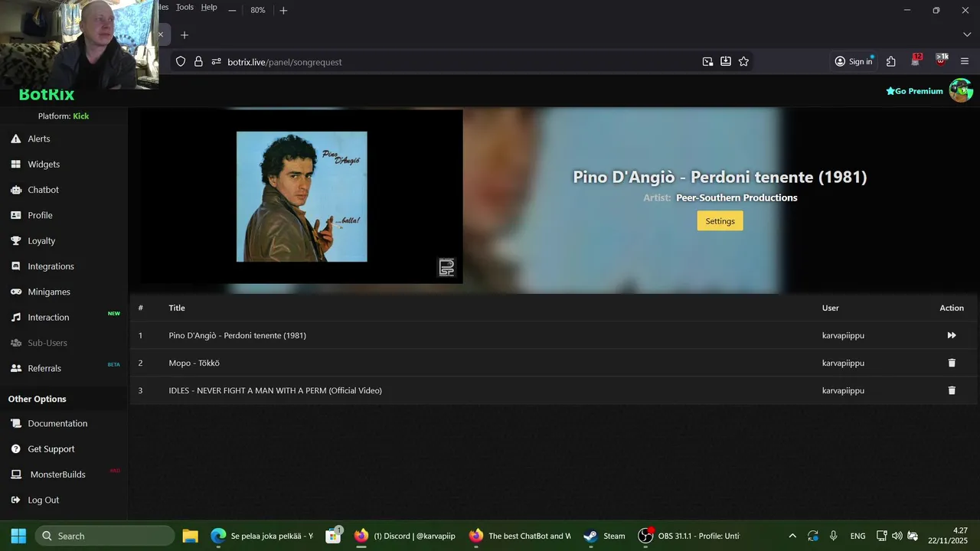Click the taskbar Search box
The width and height of the screenshot is (980, 551).
(x=104, y=536)
